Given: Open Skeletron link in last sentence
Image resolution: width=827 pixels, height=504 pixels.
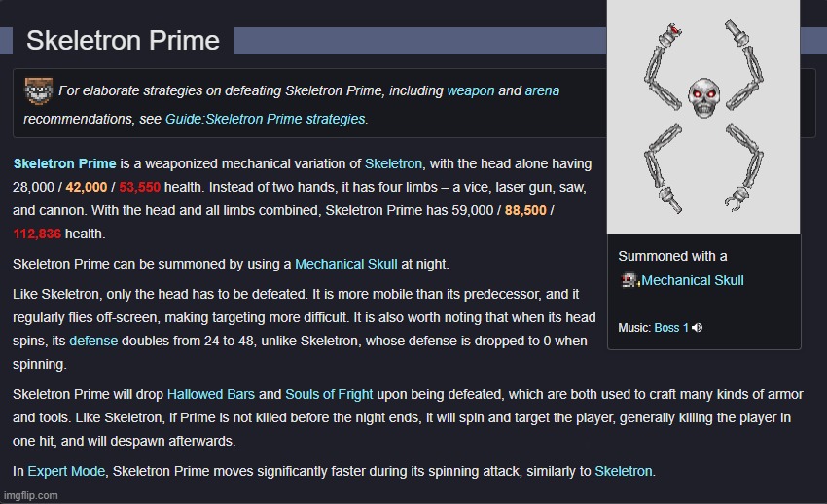Looking at the screenshot, I should (x=624, y=471).
